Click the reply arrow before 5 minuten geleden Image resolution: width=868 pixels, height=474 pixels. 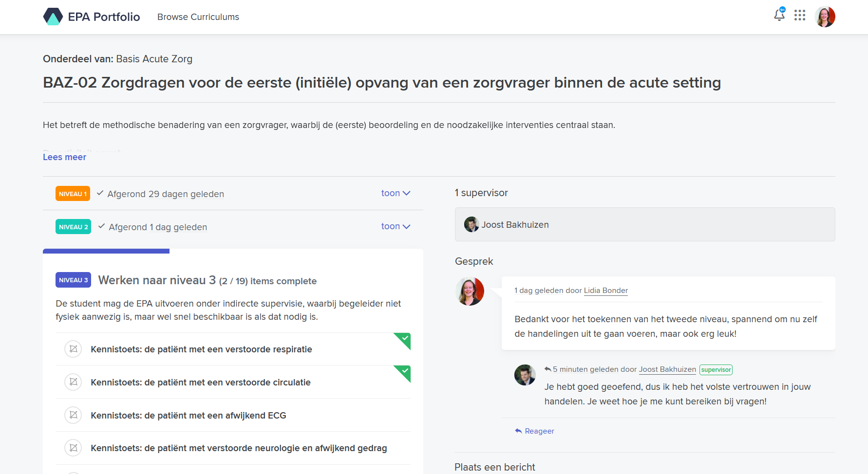pyautogui.click(x=547, y=369)
